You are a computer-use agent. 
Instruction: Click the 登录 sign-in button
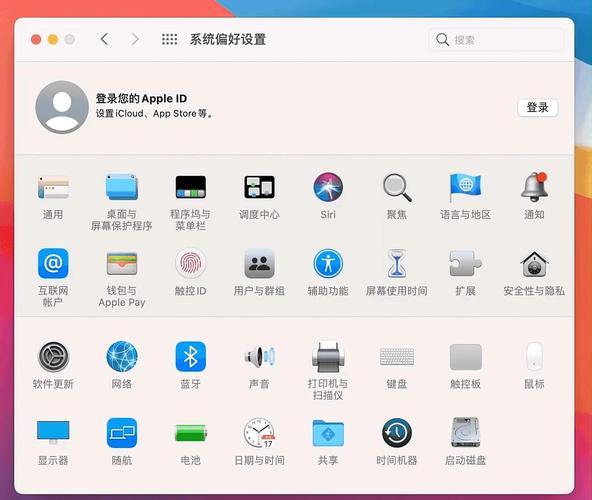(x=538, y=108)
